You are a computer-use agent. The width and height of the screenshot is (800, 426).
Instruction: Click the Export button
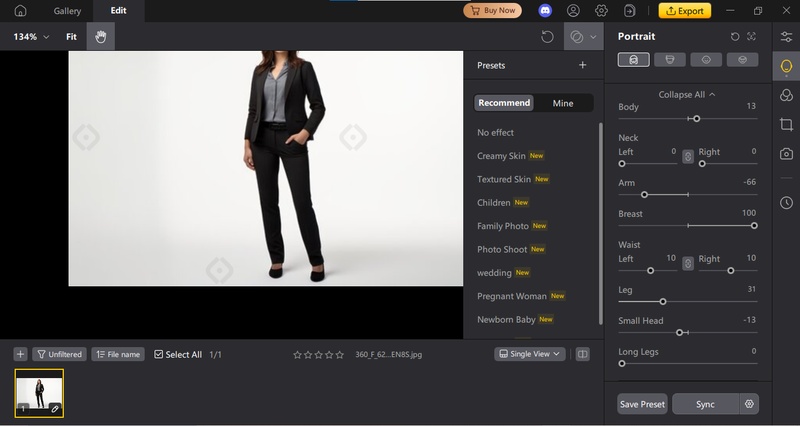point(684,11)
